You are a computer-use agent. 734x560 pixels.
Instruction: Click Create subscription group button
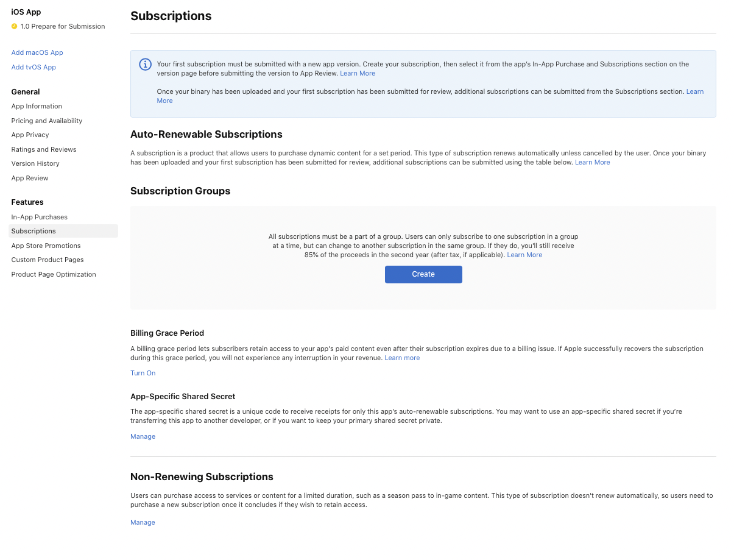[x=423, y=274]
